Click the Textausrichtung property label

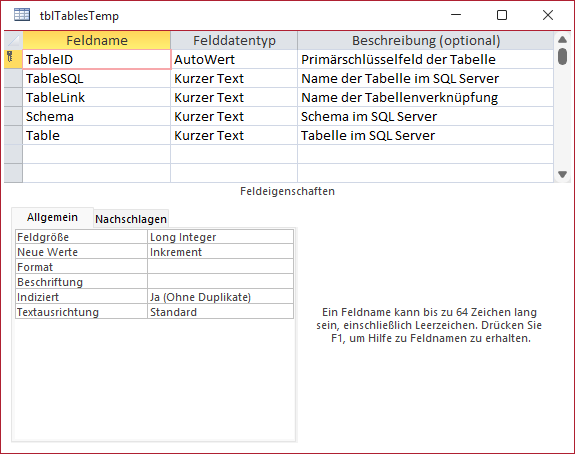click(81, 312)
